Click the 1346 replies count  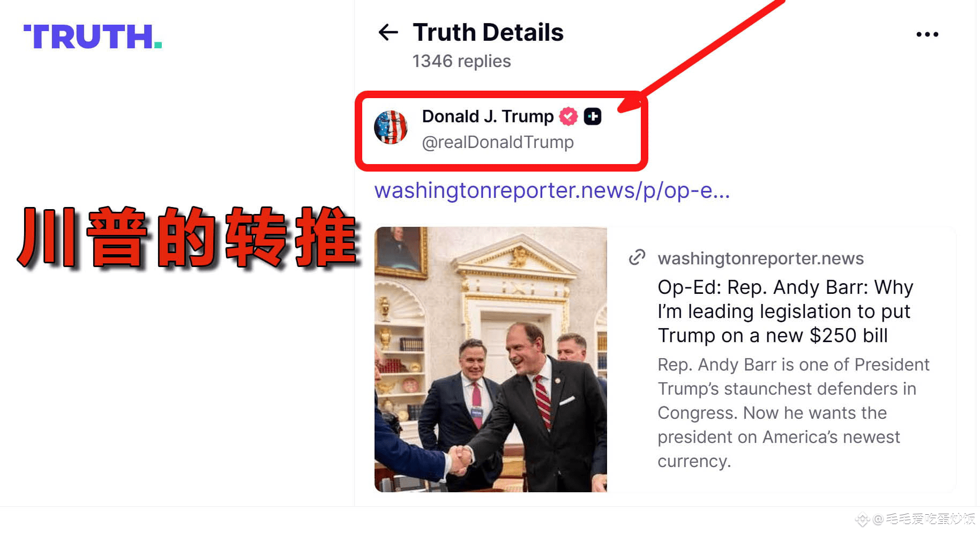pyautogui.click(x=461, y=61)
